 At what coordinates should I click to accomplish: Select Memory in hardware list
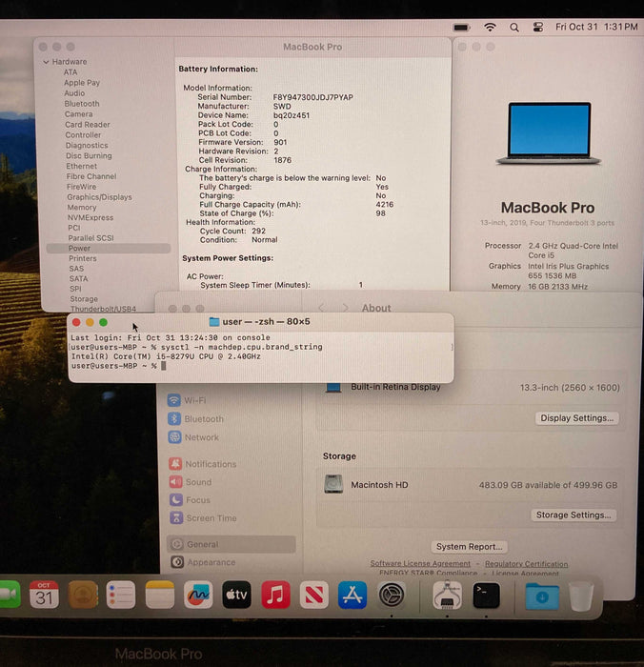click(82, 207)
